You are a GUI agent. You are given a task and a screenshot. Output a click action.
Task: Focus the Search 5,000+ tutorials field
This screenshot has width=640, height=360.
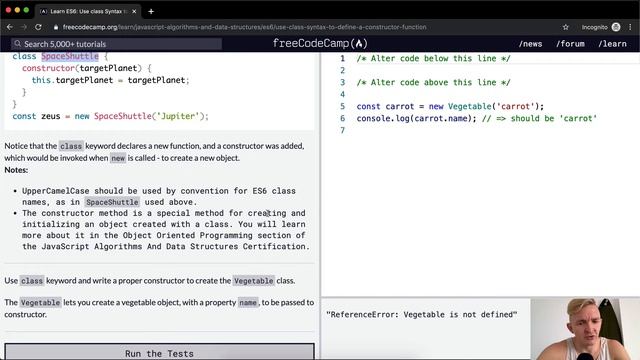tap(117, 44)
